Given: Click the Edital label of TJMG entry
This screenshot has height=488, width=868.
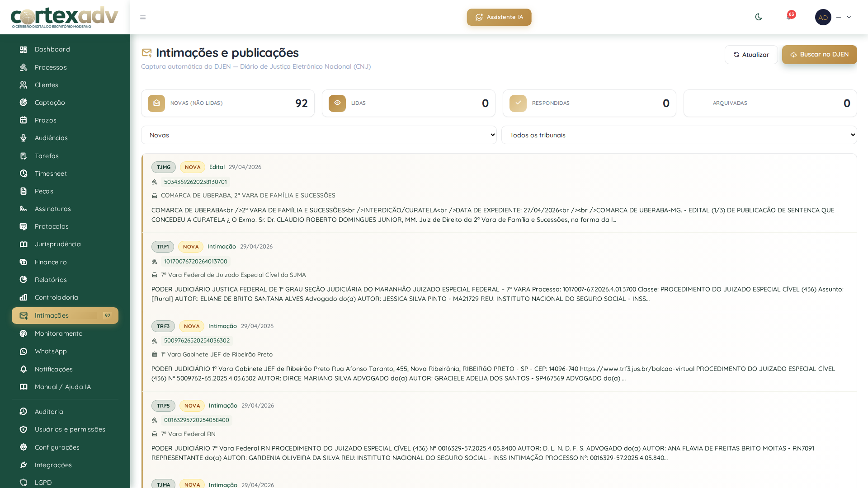Looking at the screenshot, I should click(217, 167).
